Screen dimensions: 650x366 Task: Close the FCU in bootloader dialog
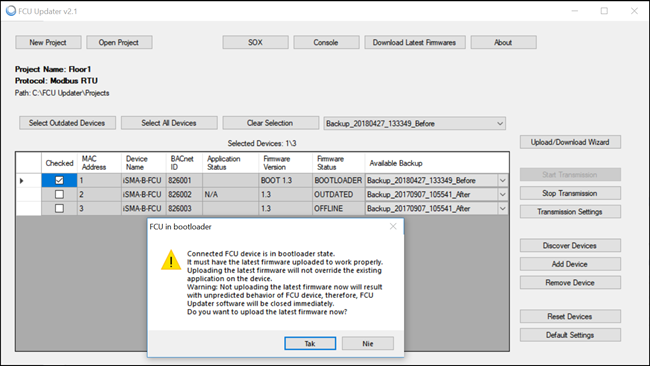393,226
